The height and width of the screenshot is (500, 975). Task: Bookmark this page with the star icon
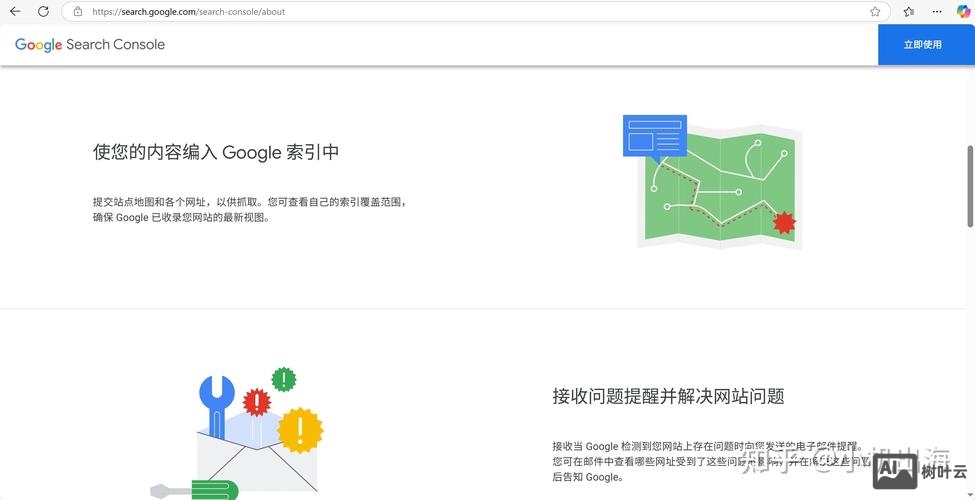(x=875, y=11)
